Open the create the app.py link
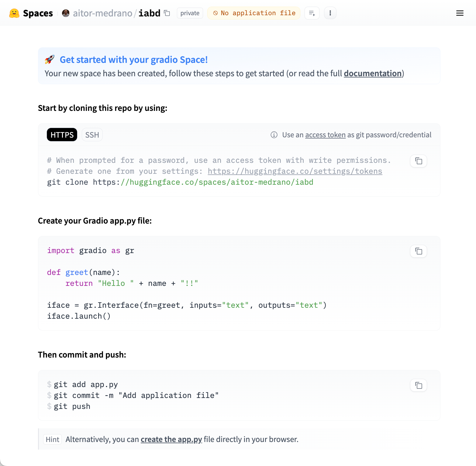The image size is (476, 466). tap(171, 439)
